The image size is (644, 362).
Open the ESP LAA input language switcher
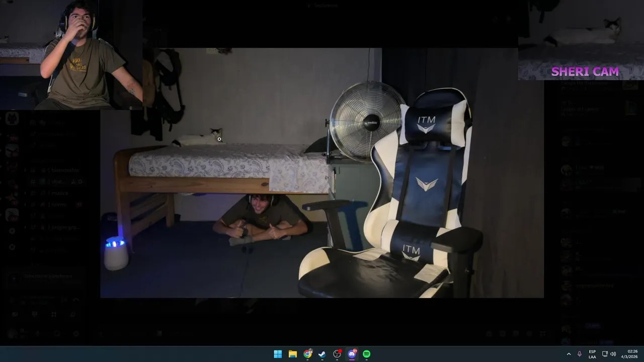[x=592, y=354]
